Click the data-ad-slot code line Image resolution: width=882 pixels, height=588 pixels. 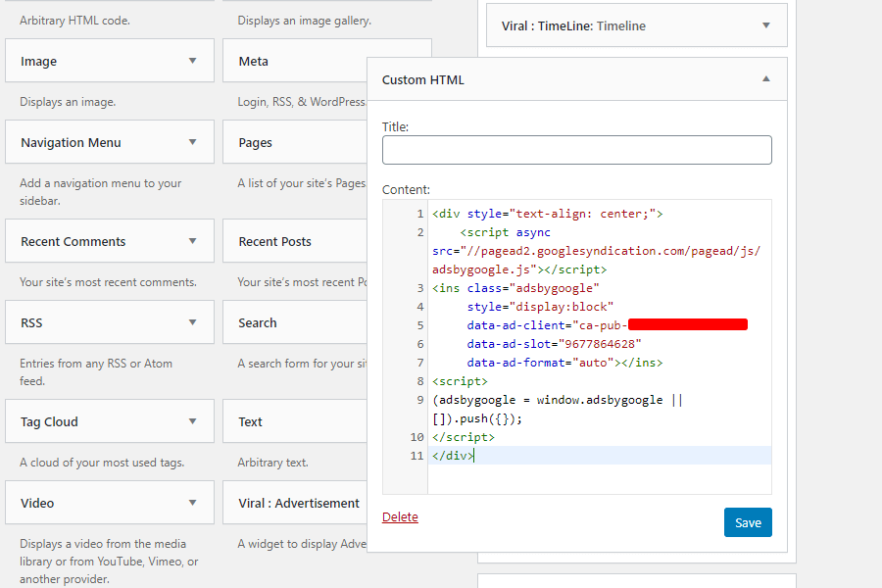554,344
